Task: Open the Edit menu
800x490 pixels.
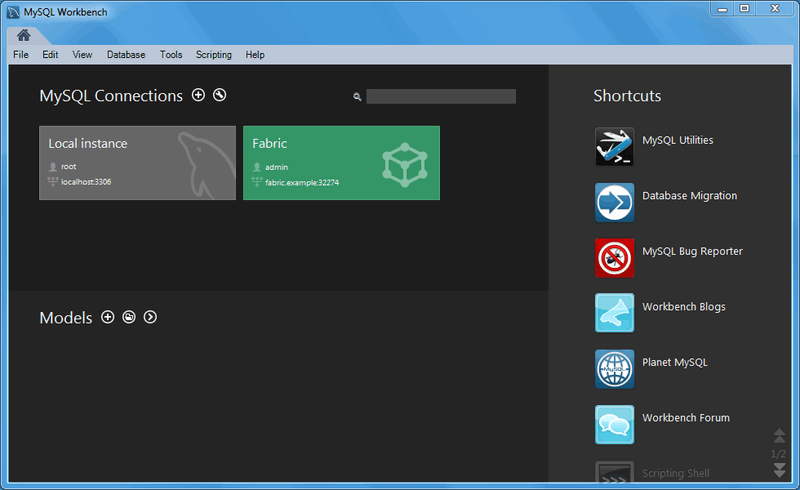Action: coord(50,55)
